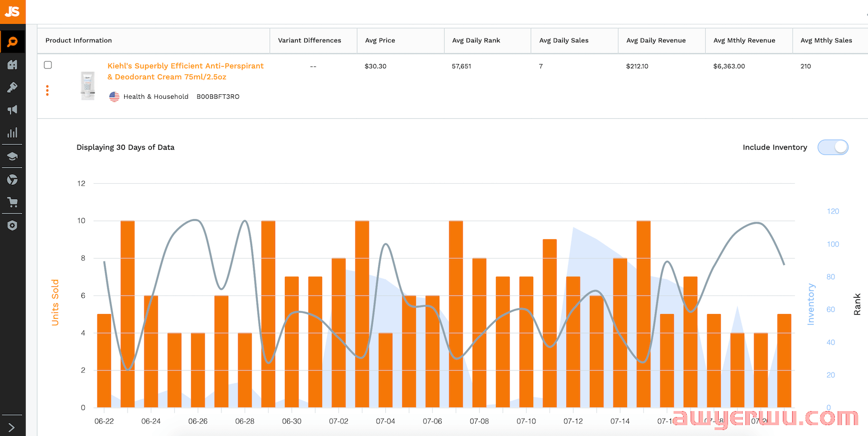
Task: Click the 07-04 date axis label
Action: click(386, 421)
